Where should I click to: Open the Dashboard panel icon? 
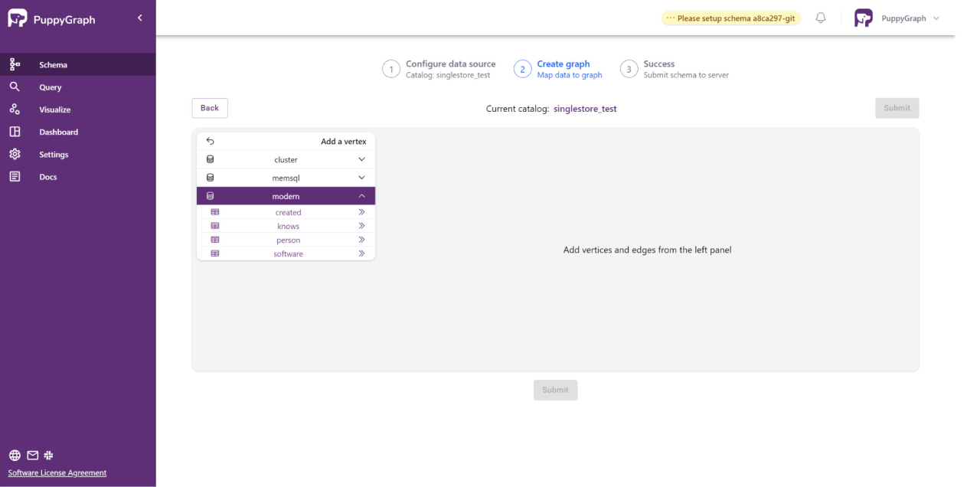tap(14, 132)
